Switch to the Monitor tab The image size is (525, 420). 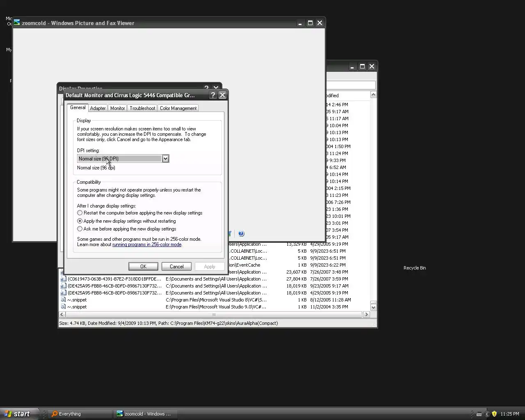tap(117, 108)
